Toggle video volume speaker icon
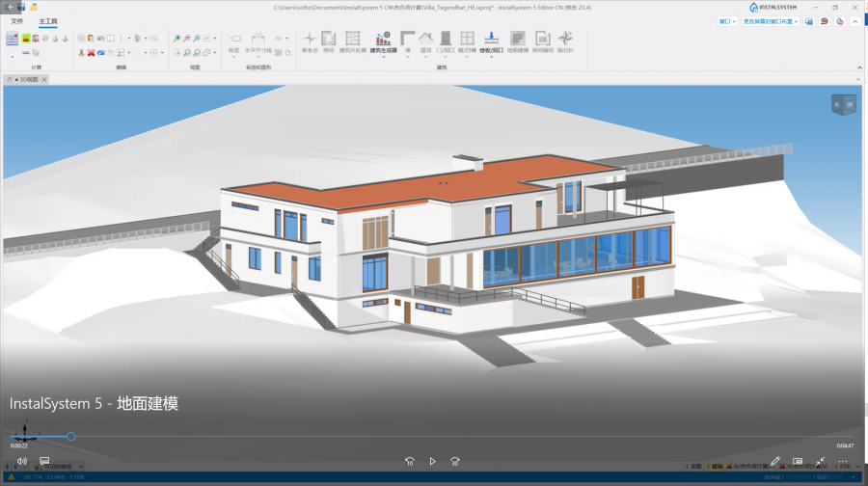868x486 pixels. pyautogui.click(x=21, y=461)
